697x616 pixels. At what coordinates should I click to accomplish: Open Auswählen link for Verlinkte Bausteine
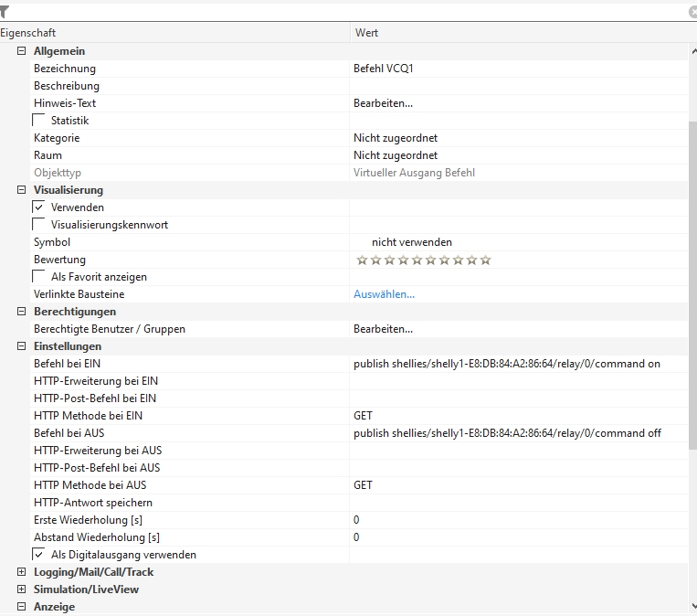coord(384,294)
